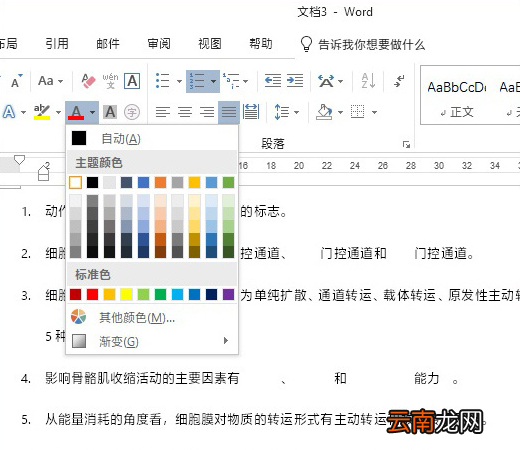The image size is (520, 450).
Task: Open the borders dropdown arrow
Action: click(x=374, y=112)
